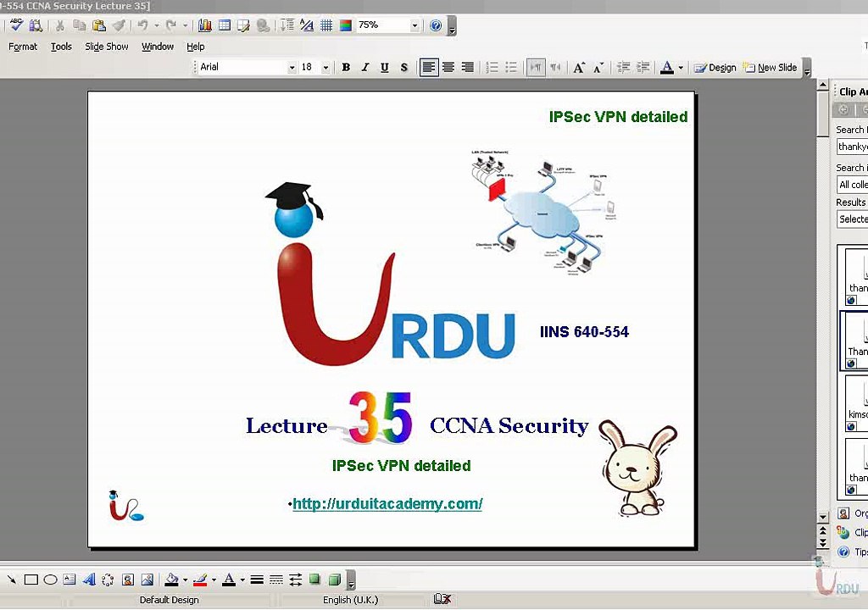
Task: Center align text
Action: [448, 68]
